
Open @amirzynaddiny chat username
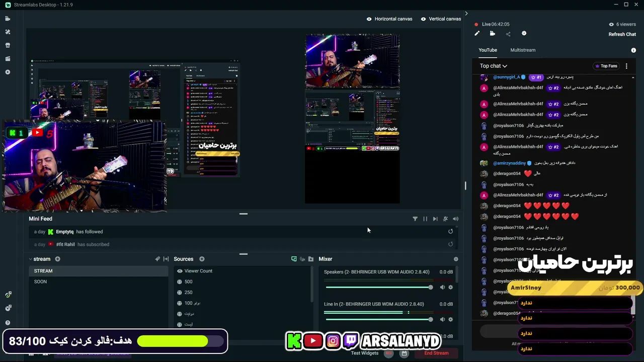point(509,163)
